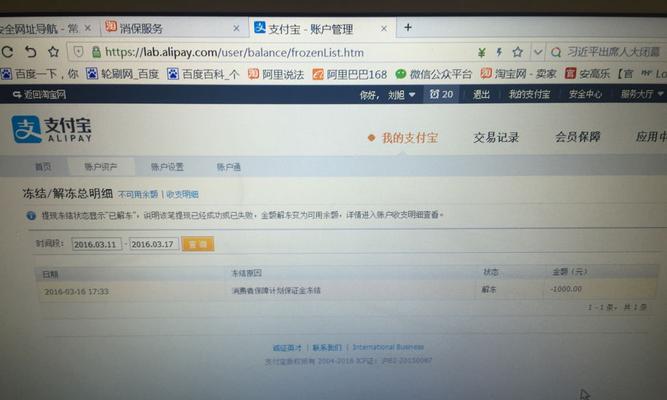Image resolution: width=667 pixels, height=400 pixels.
Task: Open 百度一下 bookmark
Action: coord(40,74)
